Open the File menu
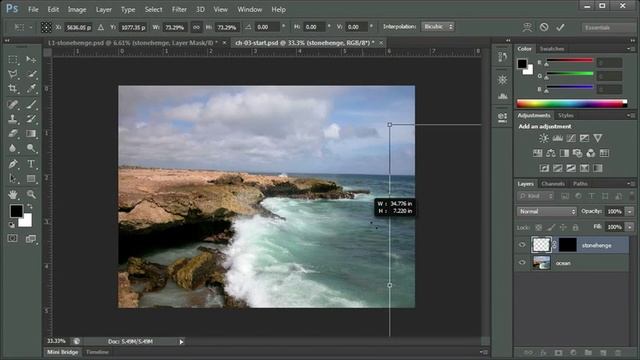Screen dimensions: 640x360 coord(33,9)
